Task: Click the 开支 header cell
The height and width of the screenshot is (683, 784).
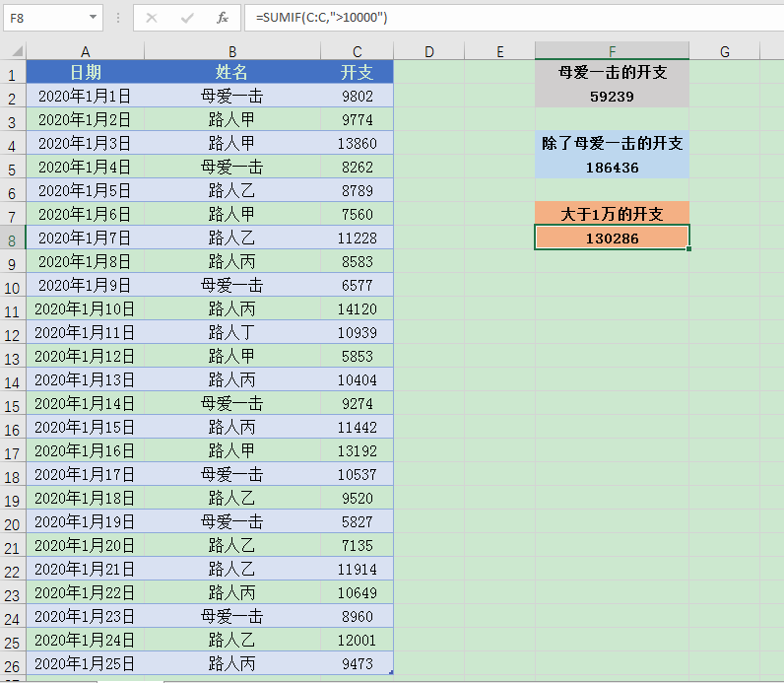Action: (x=357, y=72)
